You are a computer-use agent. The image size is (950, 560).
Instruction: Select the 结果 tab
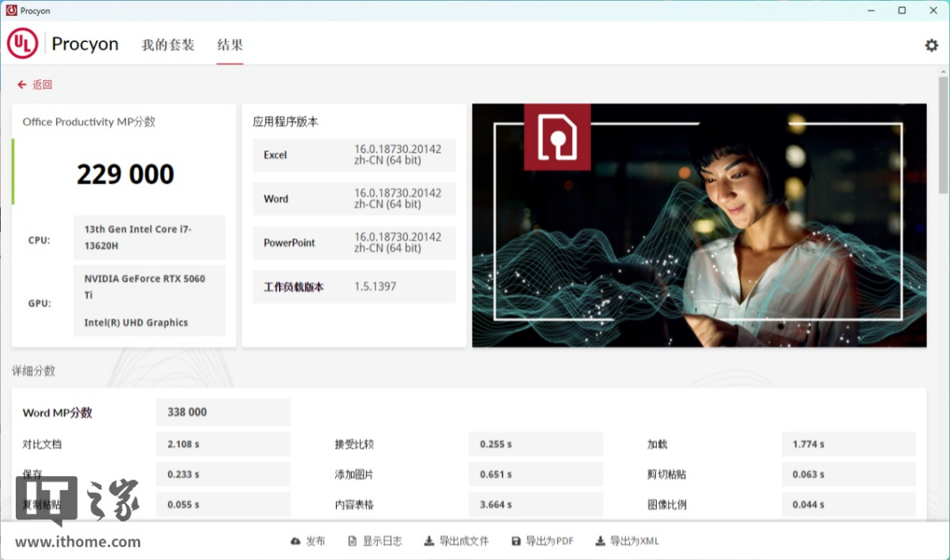(230, 45)
